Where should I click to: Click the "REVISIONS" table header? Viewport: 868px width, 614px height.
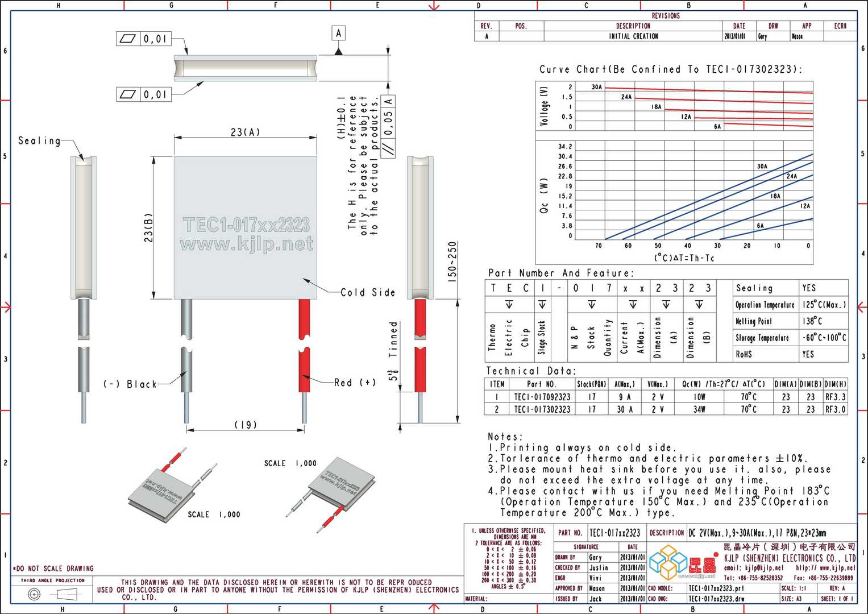click(x=666, y=16)
